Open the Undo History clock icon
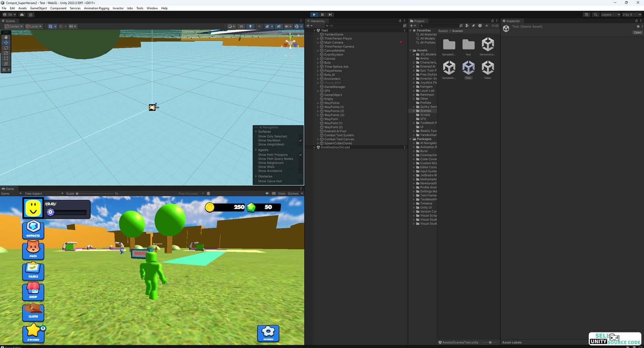644x348 pixels. coord(586,14)
